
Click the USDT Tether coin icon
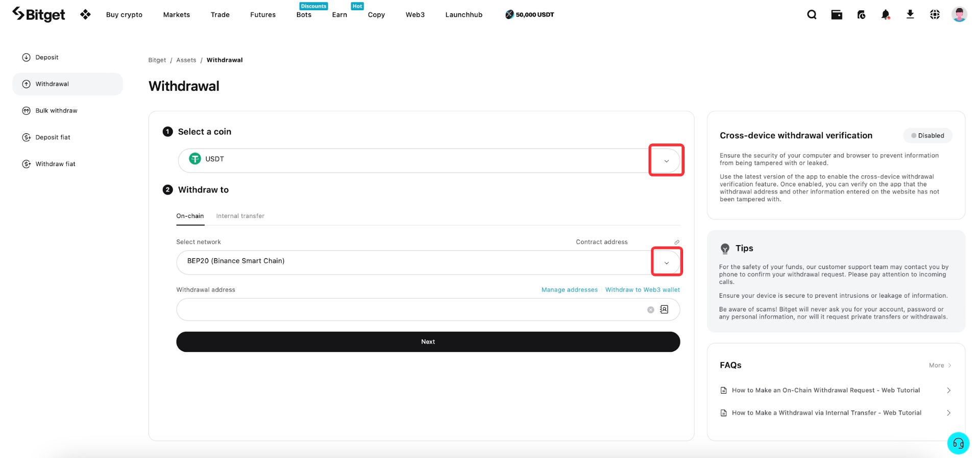(x=195, y=159)
